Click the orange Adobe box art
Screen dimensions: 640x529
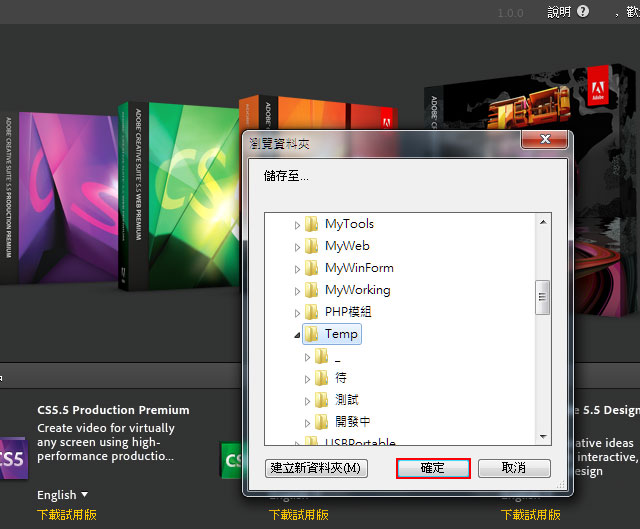tap(318, 113)
